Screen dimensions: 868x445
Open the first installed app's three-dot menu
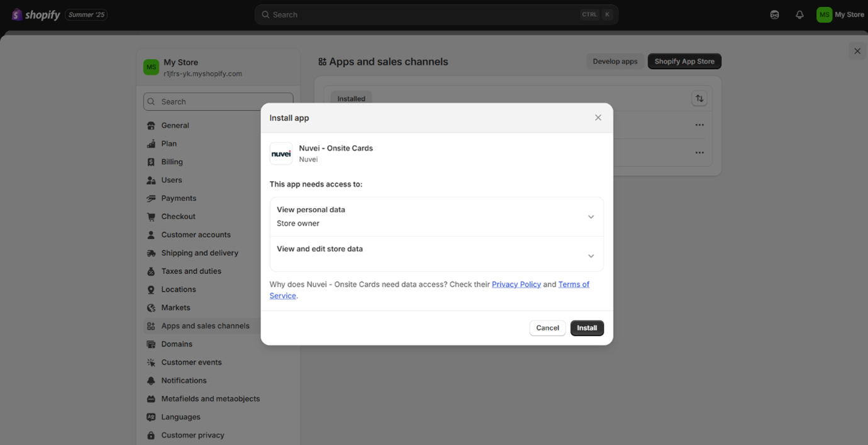[699, 125]
